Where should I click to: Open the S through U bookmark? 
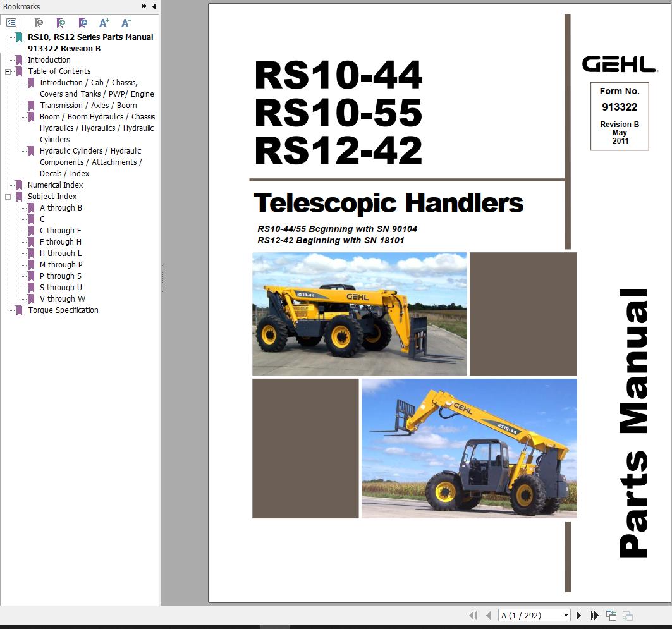[61, 287]
